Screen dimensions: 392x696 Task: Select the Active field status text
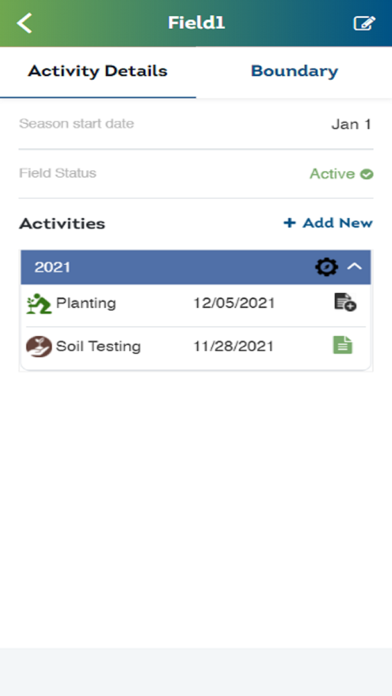click(x=332, y=174)
